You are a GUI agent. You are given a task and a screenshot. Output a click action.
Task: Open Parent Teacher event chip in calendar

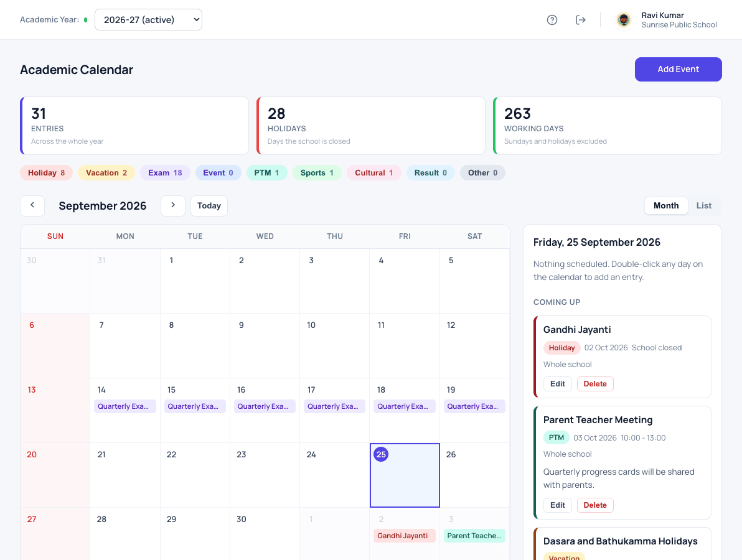pos(474,536)
